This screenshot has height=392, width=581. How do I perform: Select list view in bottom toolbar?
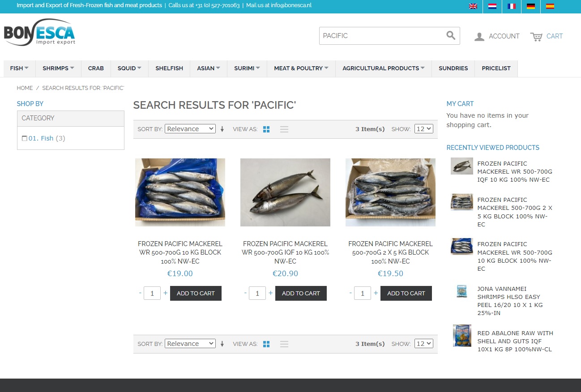click(284, 344)
